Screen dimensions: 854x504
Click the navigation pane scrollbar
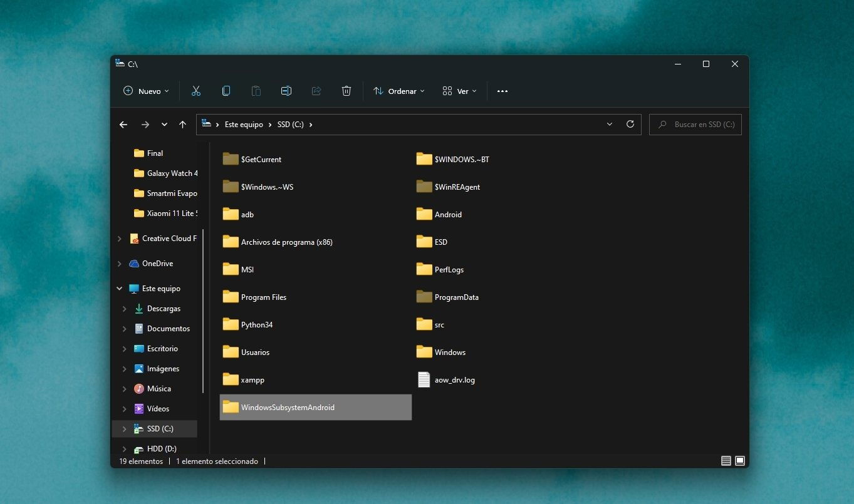pyautogui.click(x=203, y=311)
